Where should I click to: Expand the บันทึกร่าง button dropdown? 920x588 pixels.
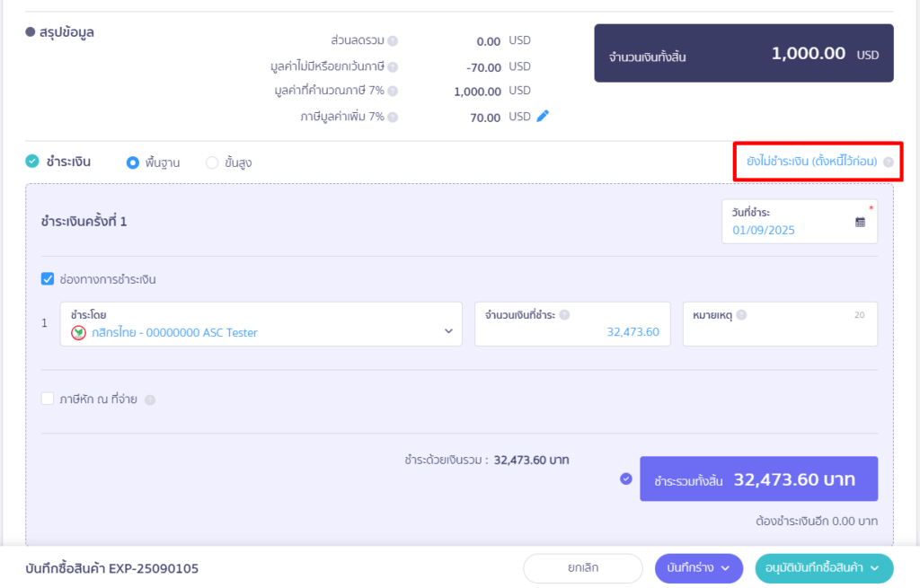[725, 567]
